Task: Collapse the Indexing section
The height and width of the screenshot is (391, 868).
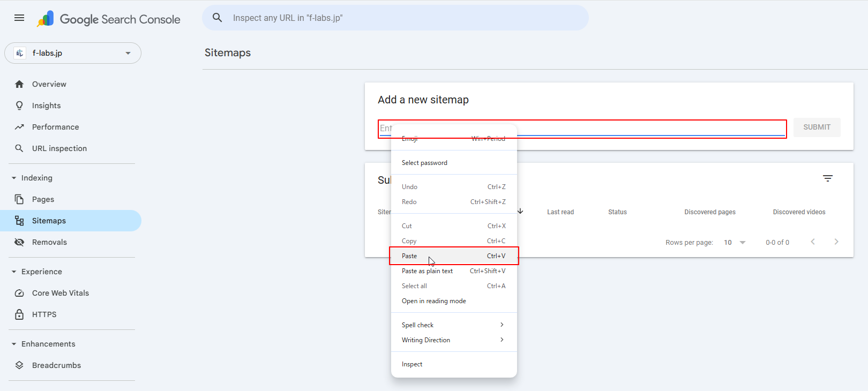Action: (14, 178)
